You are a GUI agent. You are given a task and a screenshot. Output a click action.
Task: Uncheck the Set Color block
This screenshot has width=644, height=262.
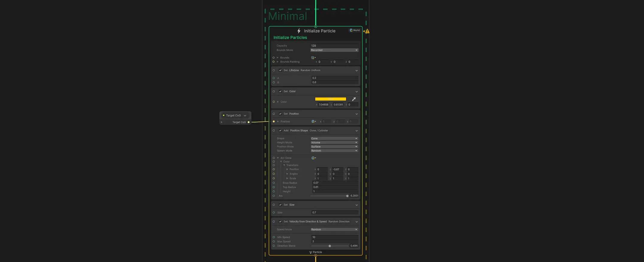pos(280,91)
